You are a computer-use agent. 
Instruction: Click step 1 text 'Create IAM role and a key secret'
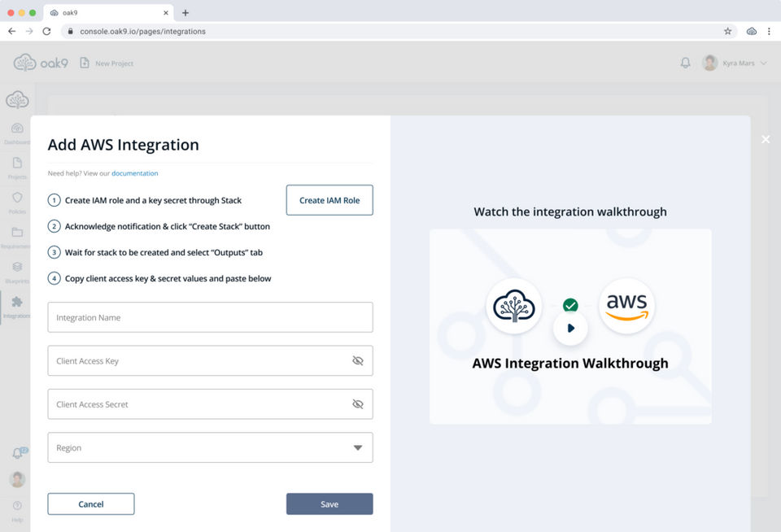[x=153, y=200]
